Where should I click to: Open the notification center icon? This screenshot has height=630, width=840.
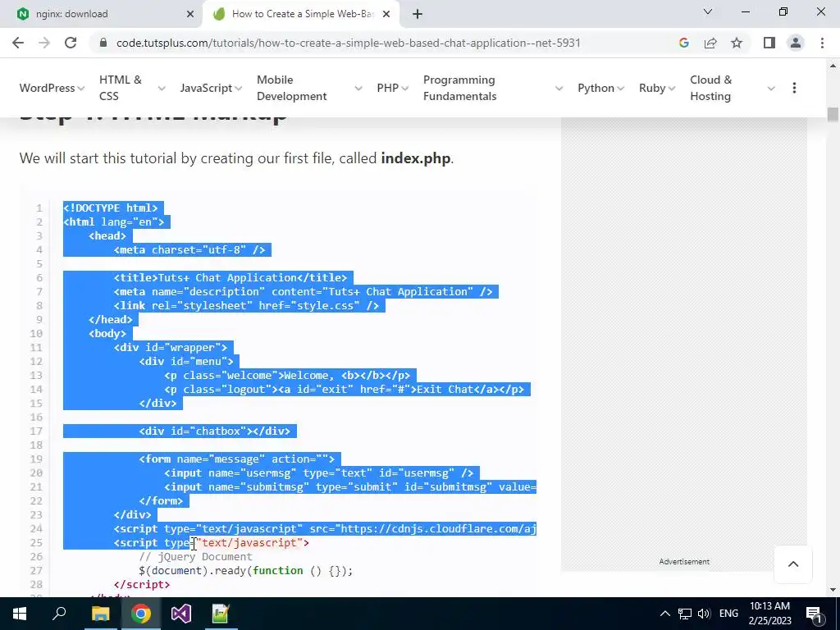pyautogui.click(x=815, y=614)
